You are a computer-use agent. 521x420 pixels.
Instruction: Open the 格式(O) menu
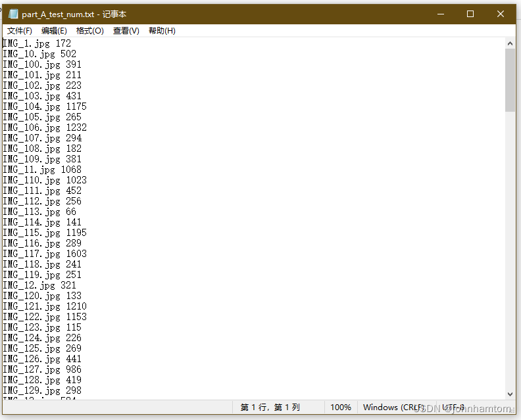(x=90, y=31)
